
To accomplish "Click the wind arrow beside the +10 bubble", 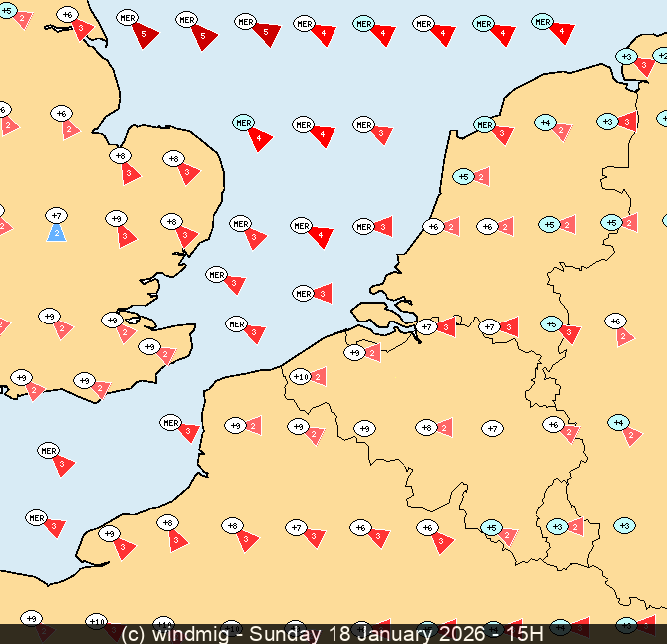I will pyautogui.click(x=318, y=376).
